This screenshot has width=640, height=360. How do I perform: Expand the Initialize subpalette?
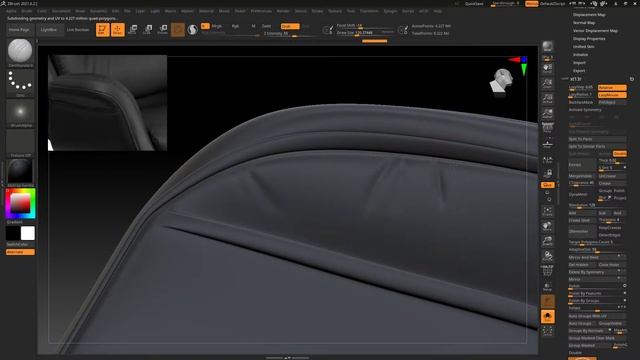tap(580, 55)
